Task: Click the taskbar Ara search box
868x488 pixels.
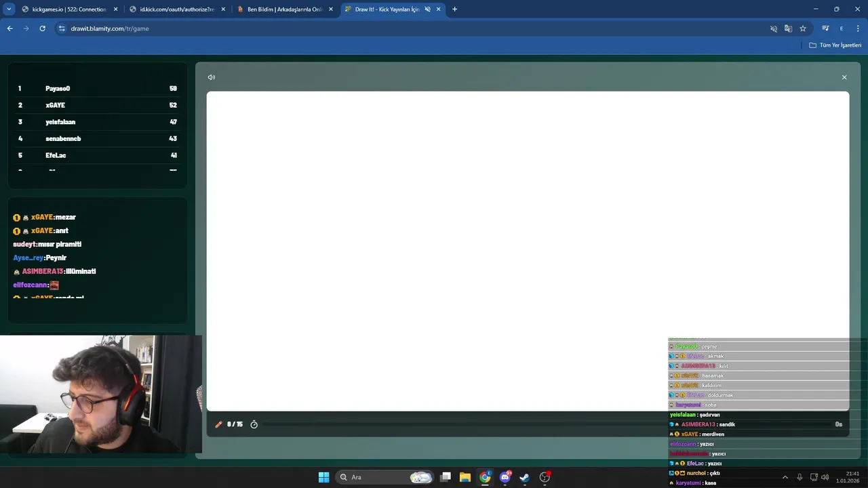Action: [384, 477]
